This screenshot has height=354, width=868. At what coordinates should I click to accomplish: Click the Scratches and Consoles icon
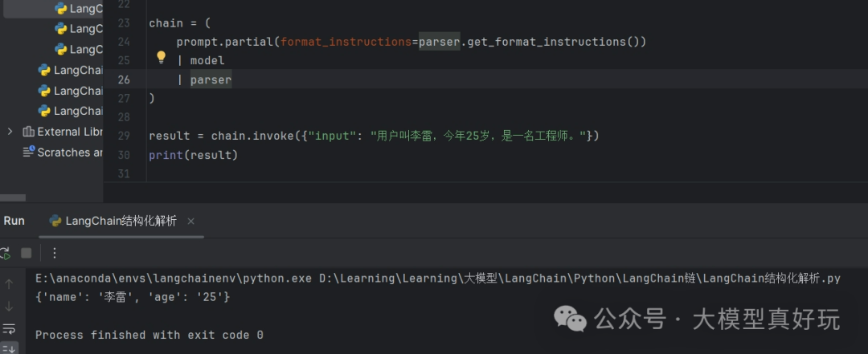pyautogui.click(x=29, y=152)
